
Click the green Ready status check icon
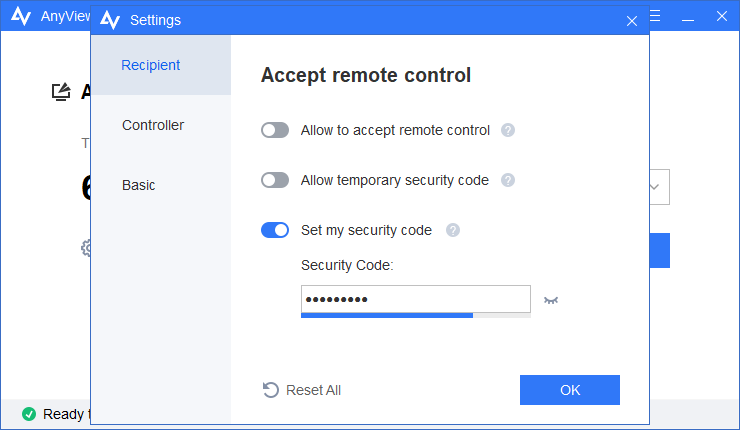pyautogui.click(x=29, y=414)
